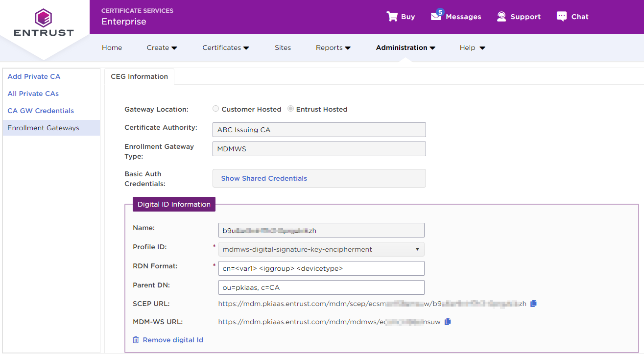Click the Entrust logo
644x356 pixels.
pyautogui.click(x=44, y=23)
